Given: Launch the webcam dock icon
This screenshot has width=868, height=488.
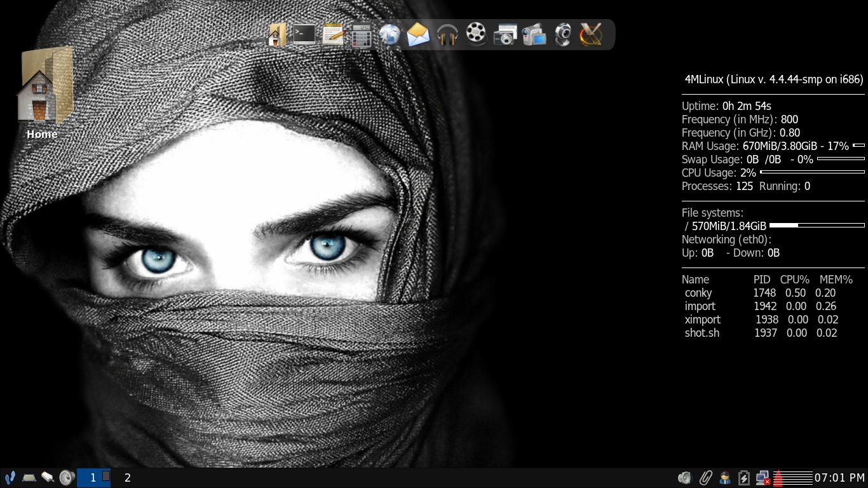Looking at the screenshot, I should [x=563, y=35].
